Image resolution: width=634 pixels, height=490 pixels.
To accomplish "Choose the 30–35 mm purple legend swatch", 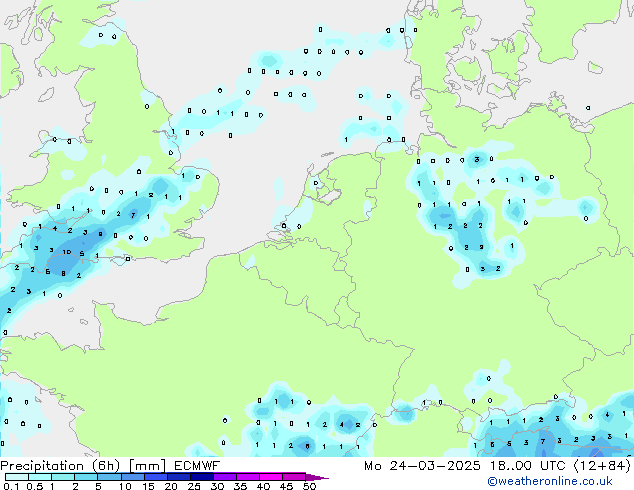I will click(x=224, y=477).
